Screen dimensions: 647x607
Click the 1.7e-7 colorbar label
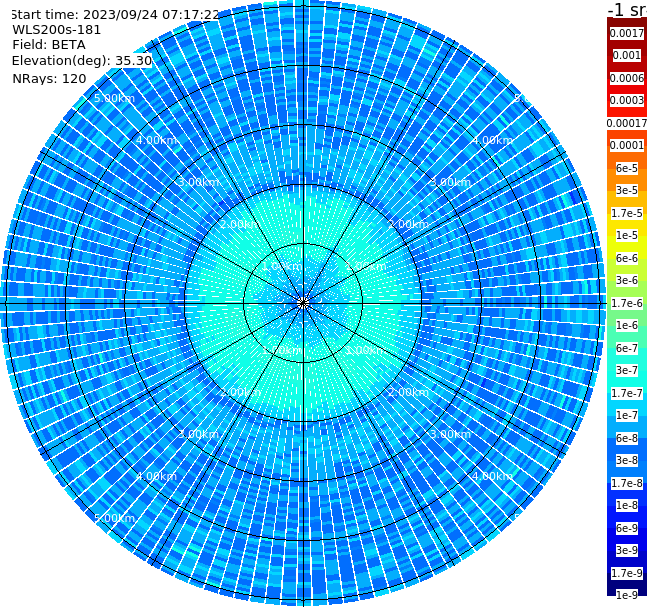627,393
